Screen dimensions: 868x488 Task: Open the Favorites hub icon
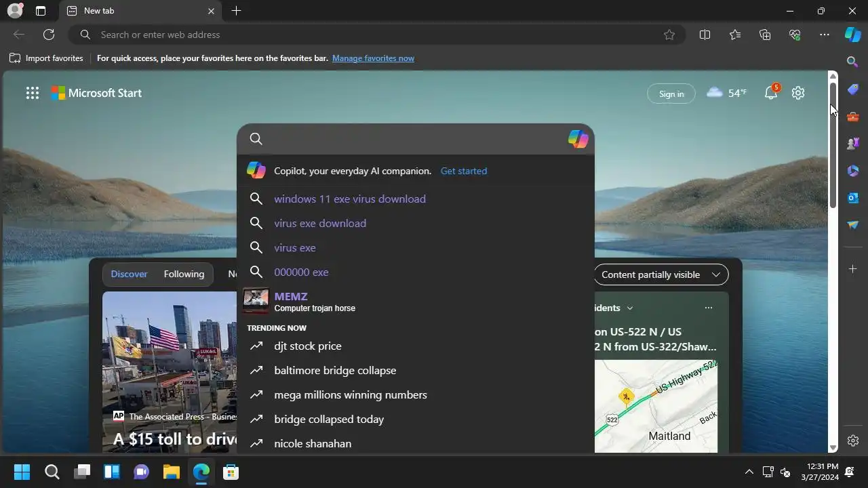(735, 35)
